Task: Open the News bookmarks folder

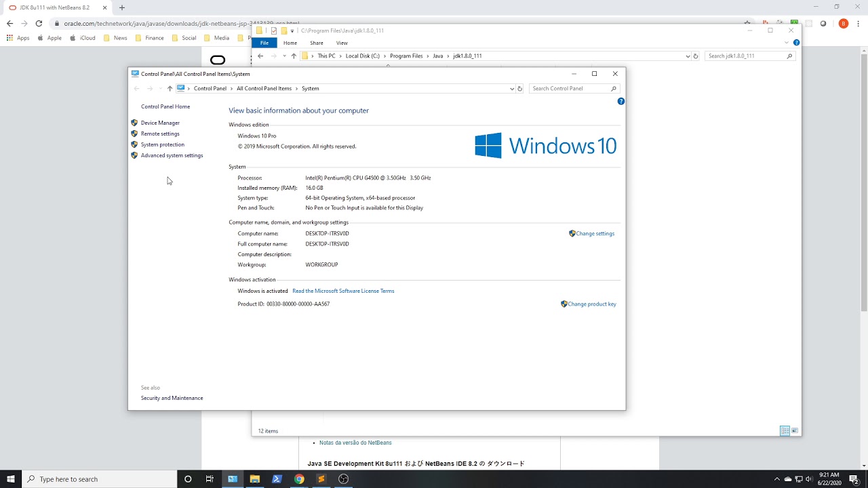Action: 115,38
